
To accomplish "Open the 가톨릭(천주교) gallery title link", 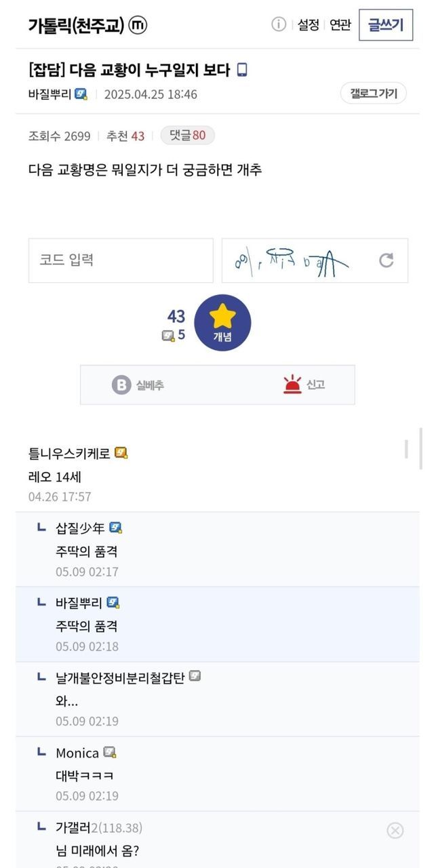I will [76, 25].
